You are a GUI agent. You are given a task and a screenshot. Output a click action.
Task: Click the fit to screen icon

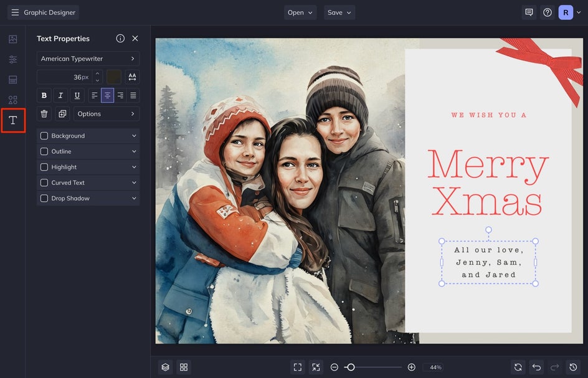point(298,367)
